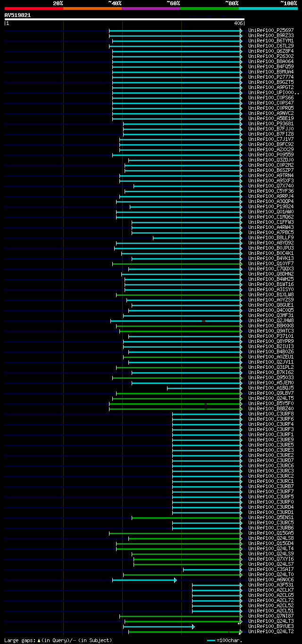Viewport: 302px width, 644px height.
Task: Click the green alignment bar for UniRef100_Q5ENS1
Action: pyautogui.click(x=187, y=518)
